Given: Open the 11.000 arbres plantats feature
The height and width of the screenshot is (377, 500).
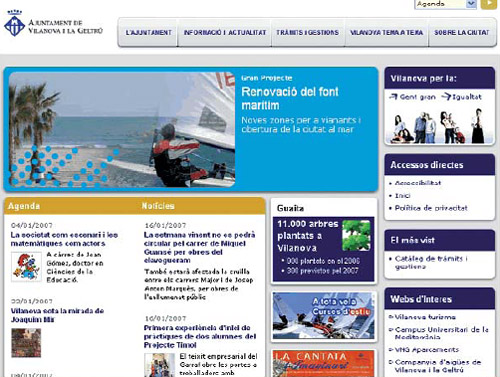Looking at the screenshot, I should pyautogui.click(x=323, y=249).
